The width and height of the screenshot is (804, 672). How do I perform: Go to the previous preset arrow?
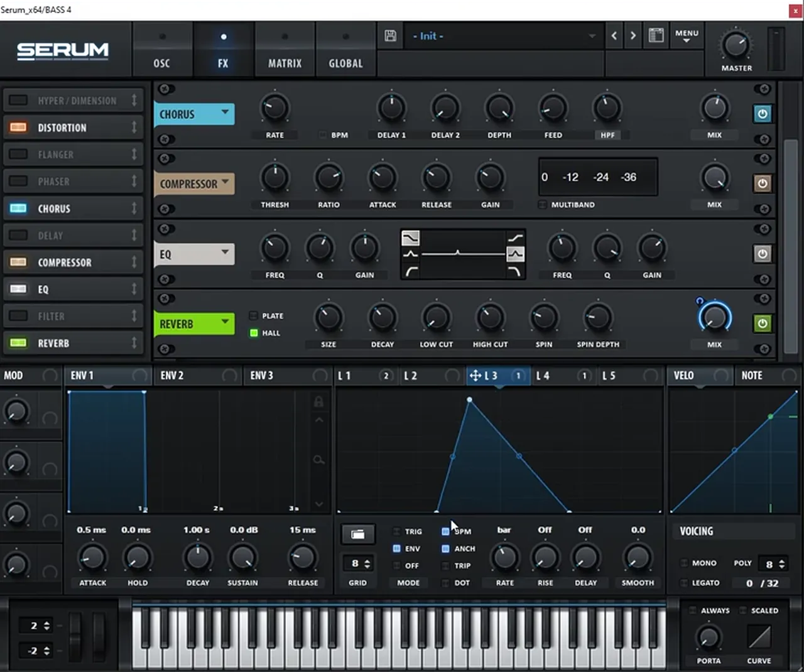click(x=614, y=36)
